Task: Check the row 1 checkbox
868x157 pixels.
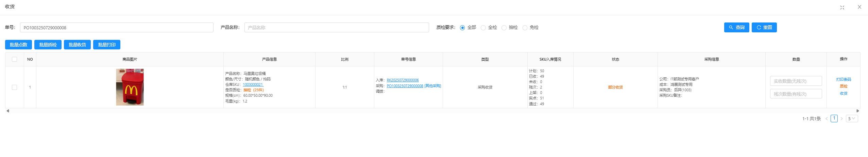Action: click(x=14, y=88)
